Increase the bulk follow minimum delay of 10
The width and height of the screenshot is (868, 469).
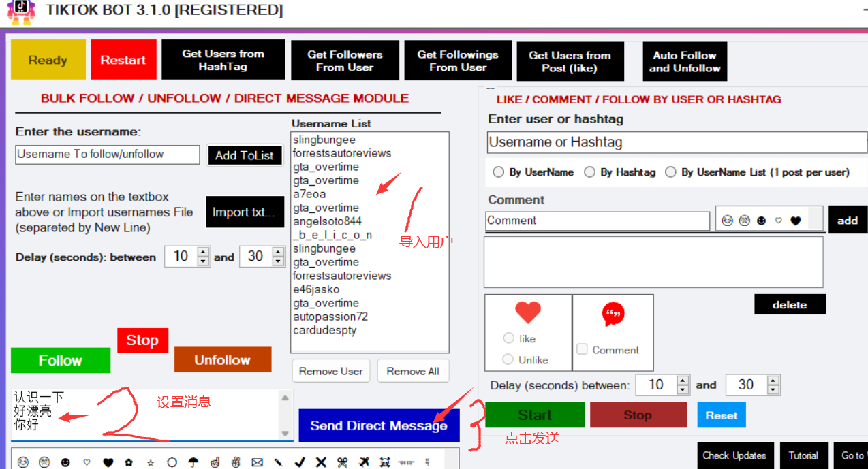pyautogui.click(x=203, y=252)
